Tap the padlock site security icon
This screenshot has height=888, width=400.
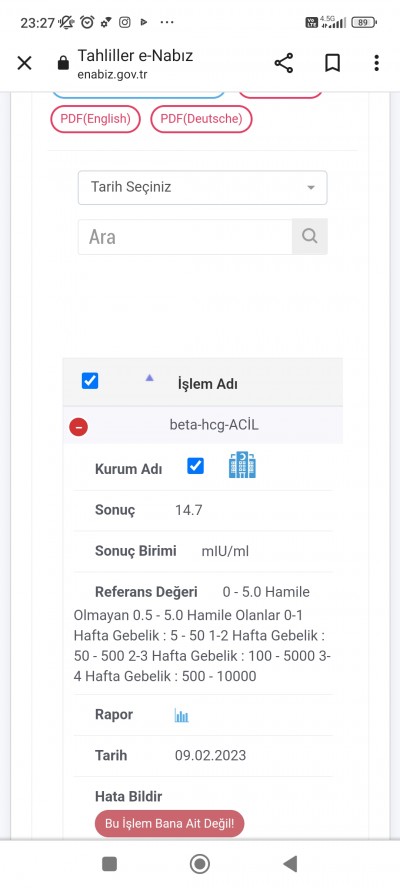(x=63, y=63)
